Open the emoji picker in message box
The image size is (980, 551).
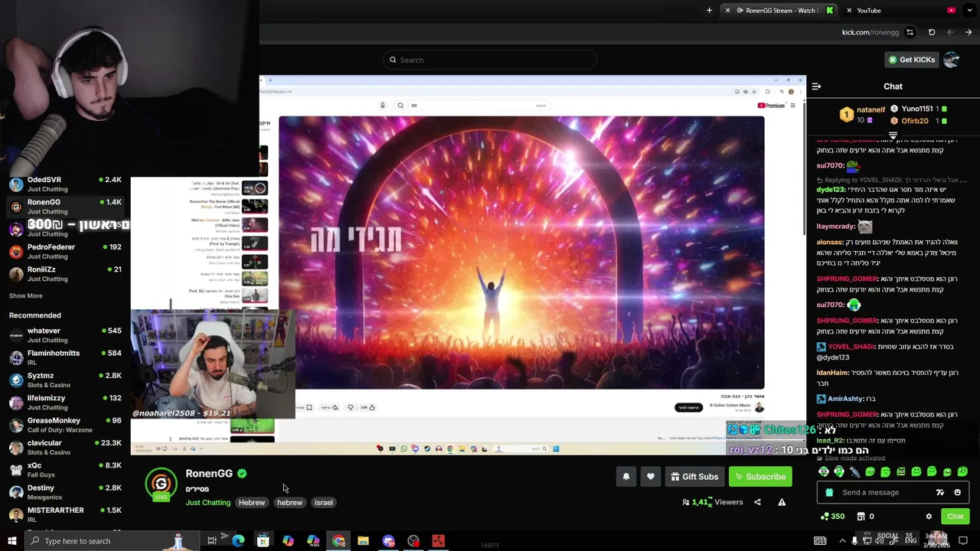tap(957, 493)
